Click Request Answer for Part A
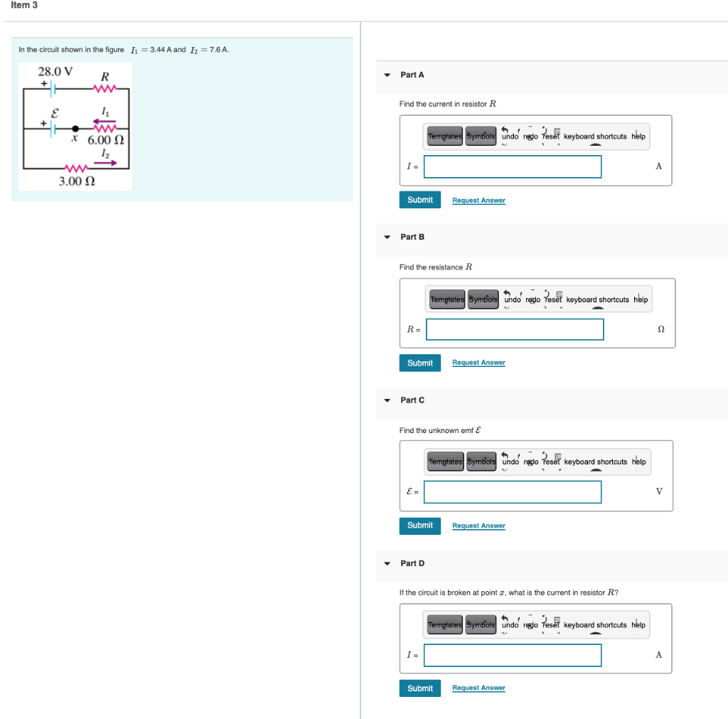Image resolution: width=728 pixels, height=719 pixels. (478, 200)
